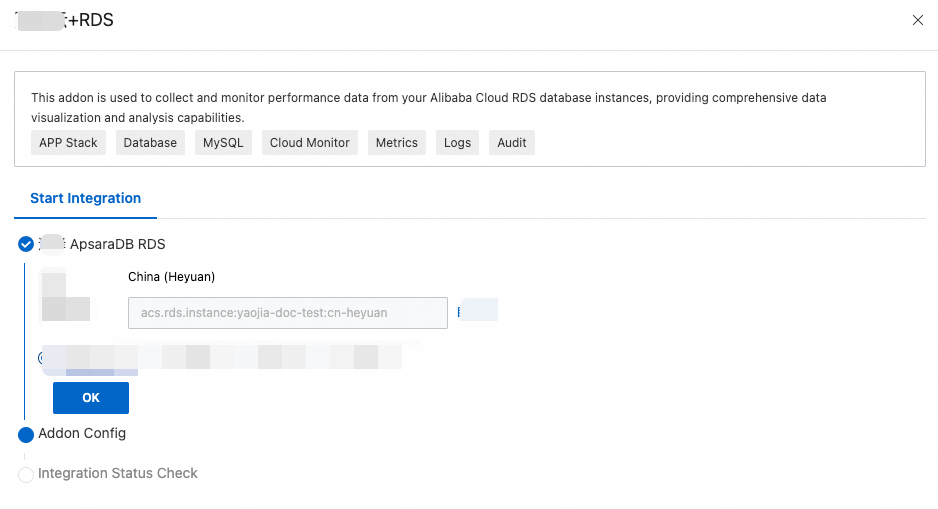Click the Integration Status Check step circle

pos(26,474)
